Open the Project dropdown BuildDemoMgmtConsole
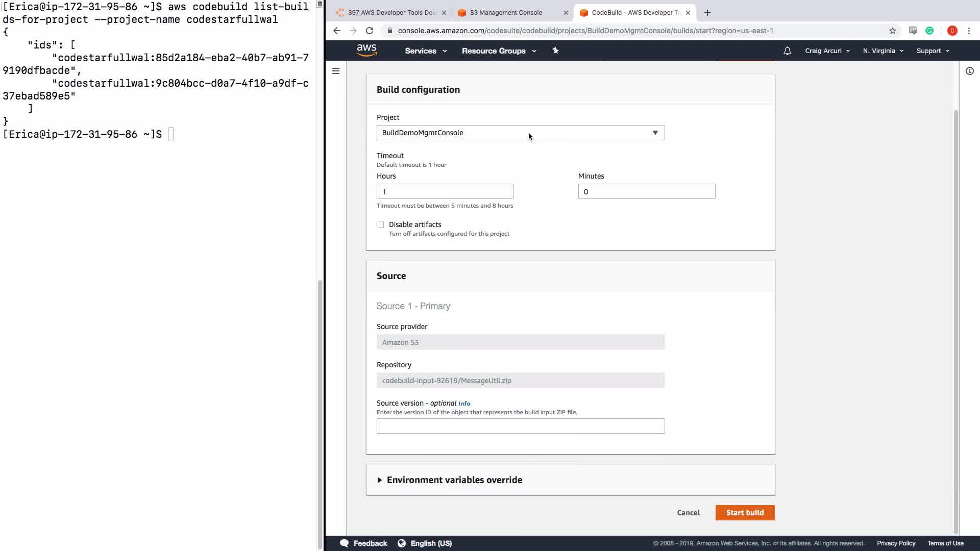This screenshot has height=551, width=980. [520, 133]
